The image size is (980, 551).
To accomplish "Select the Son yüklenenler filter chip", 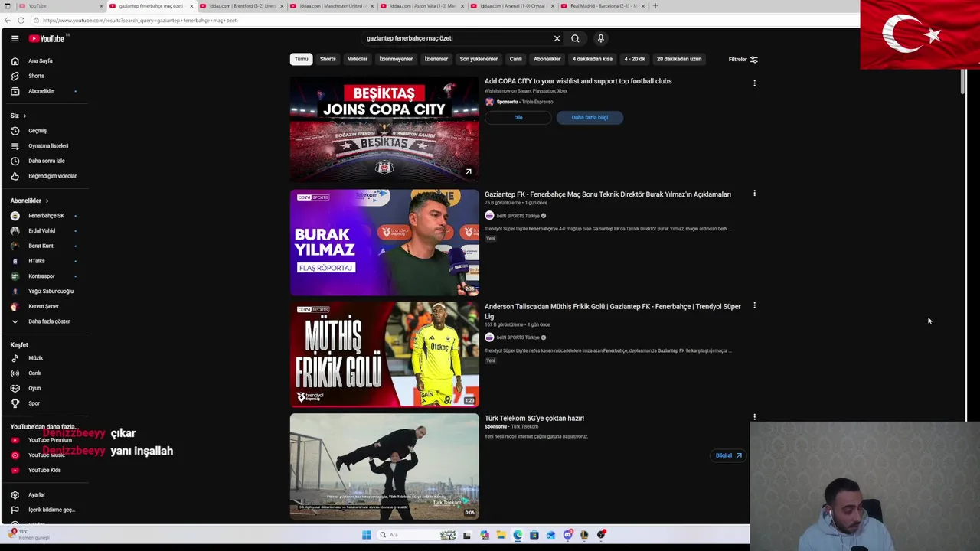I will [479, 59].
